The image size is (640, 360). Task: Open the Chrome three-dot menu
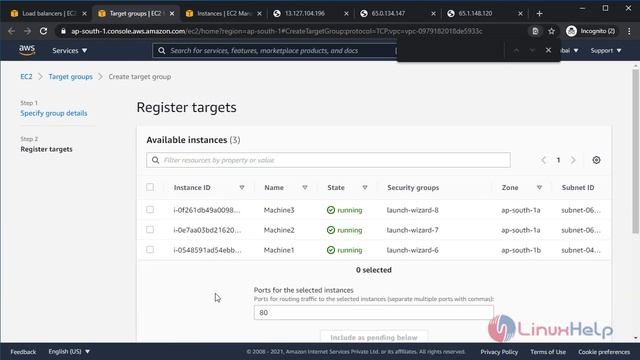(629, 31)
